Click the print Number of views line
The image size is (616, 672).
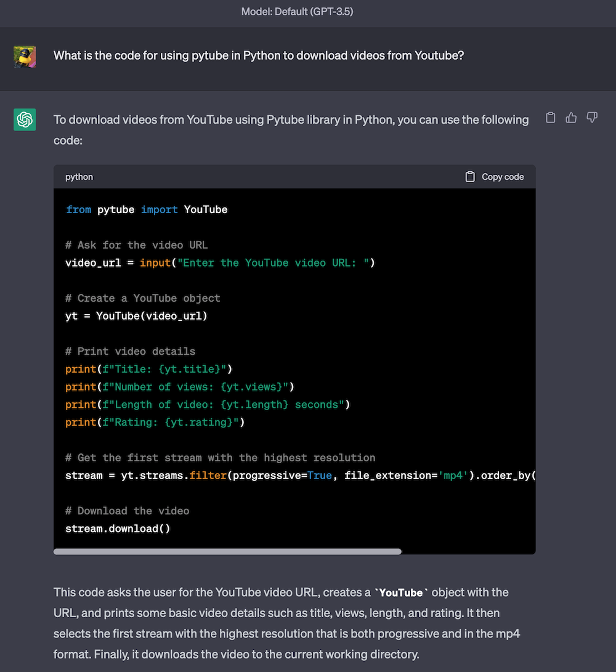tap(180, 387)
